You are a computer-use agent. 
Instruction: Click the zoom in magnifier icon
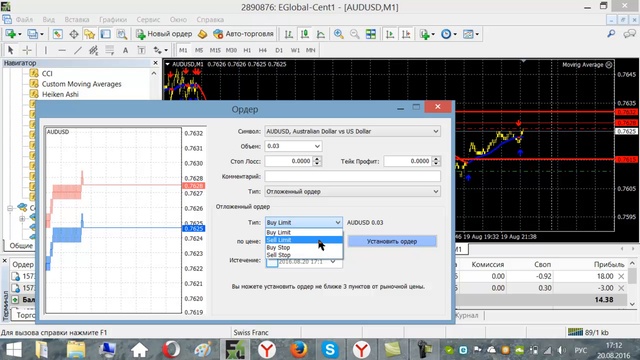coord(338,34)
